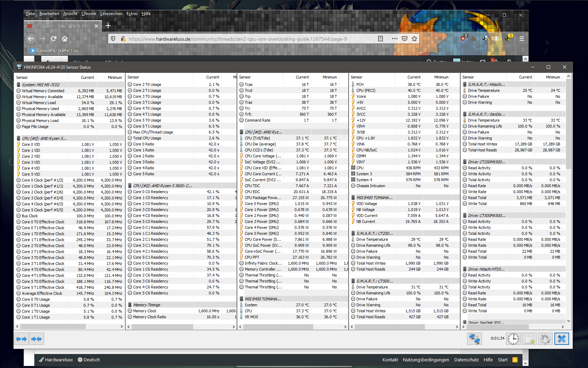Open the red shield extension with badge 3
588x368 pixels.
463,38
